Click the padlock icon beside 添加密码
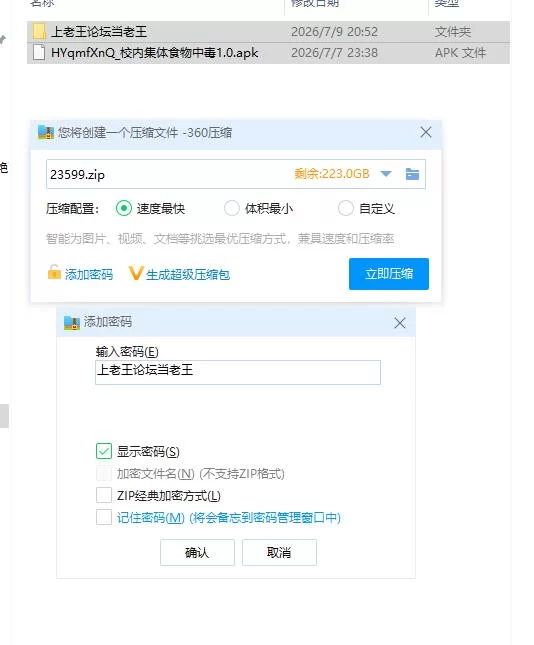This screenshot has height=645, width=534. (x=54, y=272)
